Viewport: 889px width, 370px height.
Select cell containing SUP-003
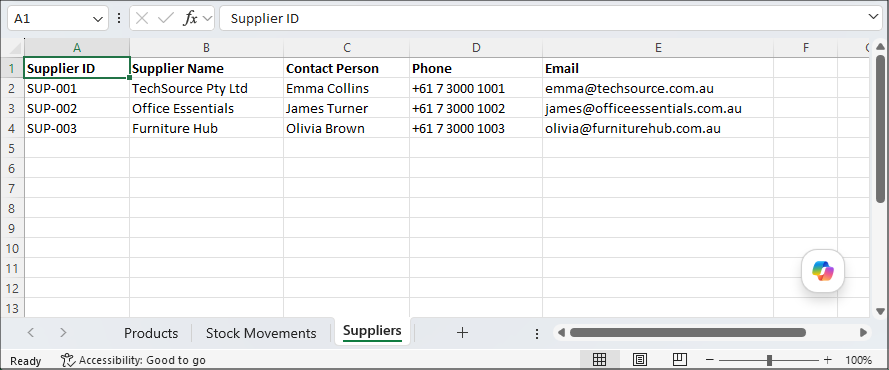(x=77, y=128)
